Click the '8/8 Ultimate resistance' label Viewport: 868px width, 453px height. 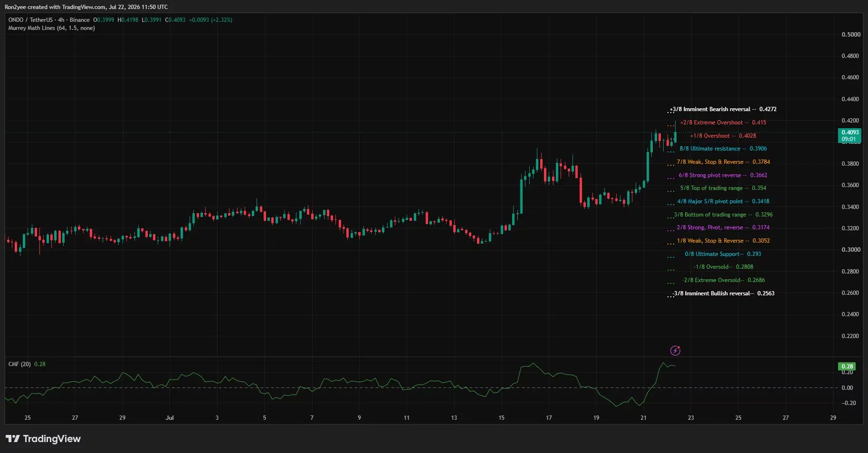pyautogui.click(x=723, y=149)
